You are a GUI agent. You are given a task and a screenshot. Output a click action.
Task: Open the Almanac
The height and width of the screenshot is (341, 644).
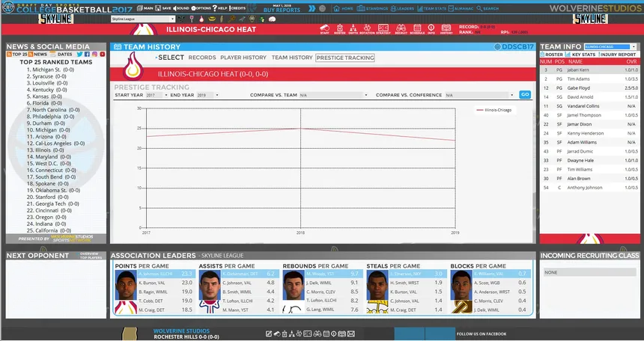click(x=461, y=8)
